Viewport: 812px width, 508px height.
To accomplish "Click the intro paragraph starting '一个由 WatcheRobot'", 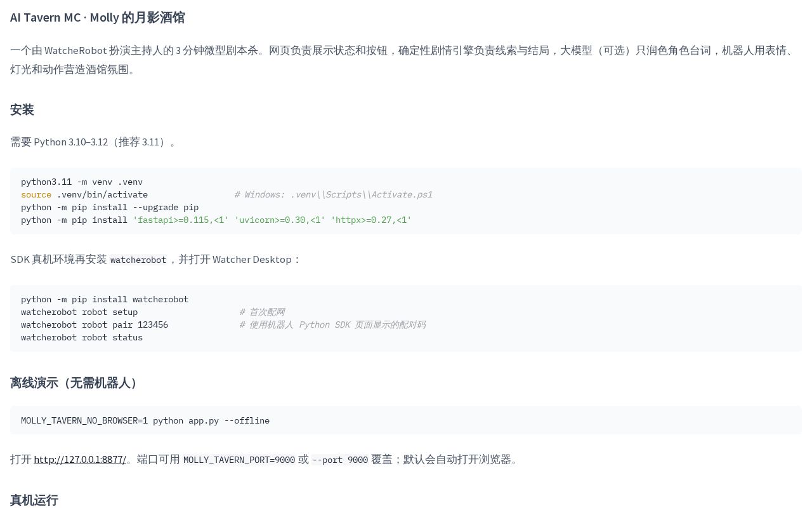I will coord(403,60).
